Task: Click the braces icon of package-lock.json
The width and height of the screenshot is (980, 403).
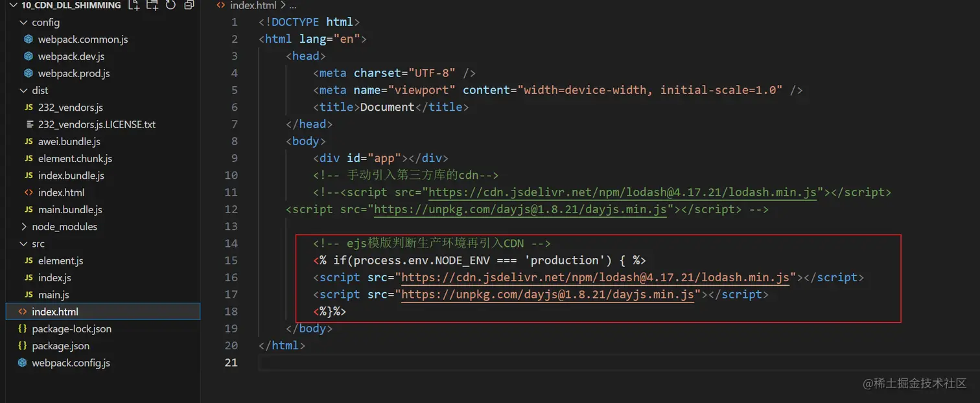Action: (x=23, y=328)
